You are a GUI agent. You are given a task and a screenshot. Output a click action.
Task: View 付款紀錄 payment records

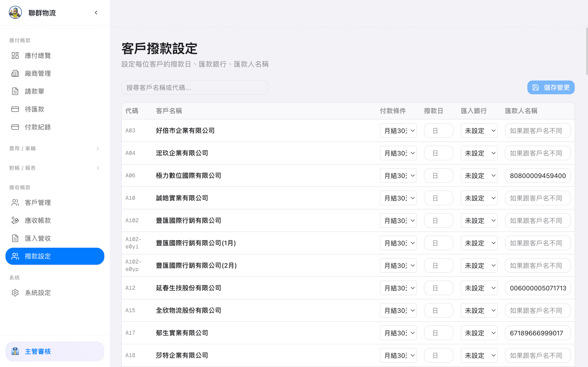click(38, 127)
